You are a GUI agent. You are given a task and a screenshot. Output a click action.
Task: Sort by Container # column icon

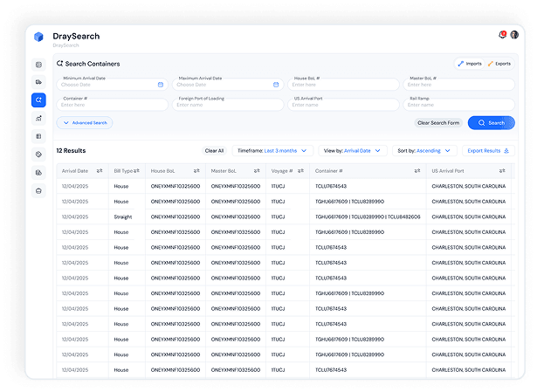(417, 171)
